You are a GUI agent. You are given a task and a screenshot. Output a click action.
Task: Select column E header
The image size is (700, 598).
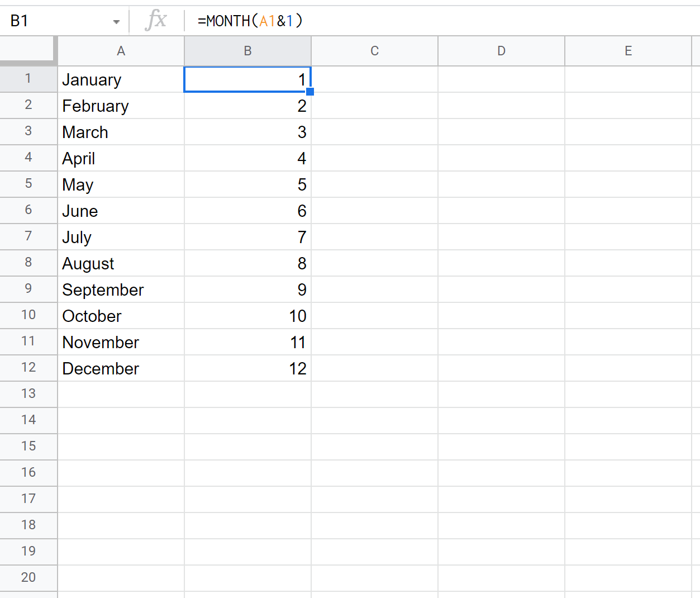click(628, 51)
